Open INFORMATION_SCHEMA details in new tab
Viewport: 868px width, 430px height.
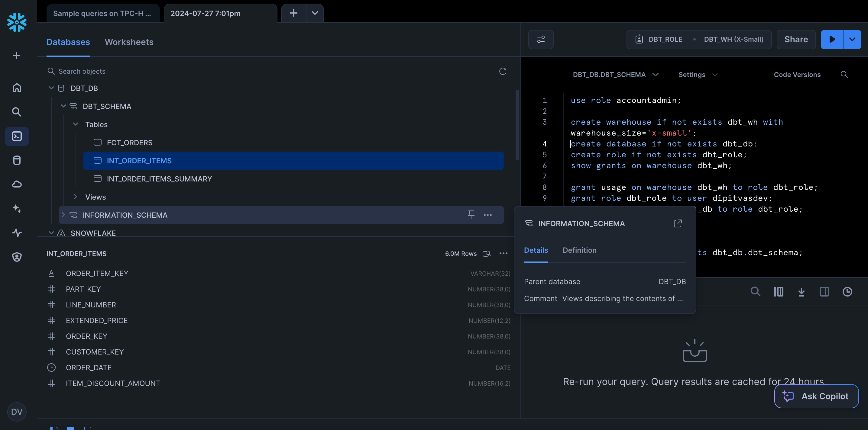pos(678,223)
